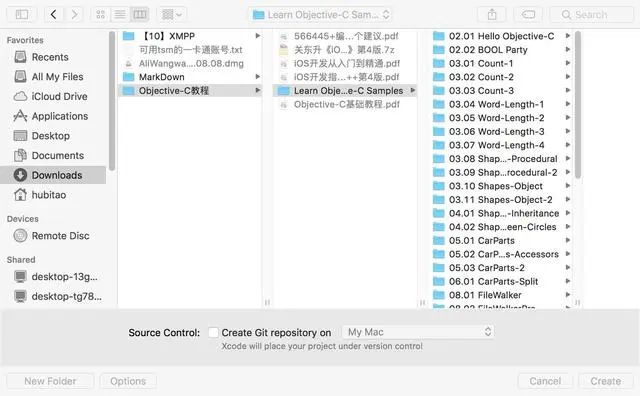Open 05.01 CarParts folder
Image resolution: width=640 pixels, height=396 pixels.
pyautogui.click(x=501, y=240)
